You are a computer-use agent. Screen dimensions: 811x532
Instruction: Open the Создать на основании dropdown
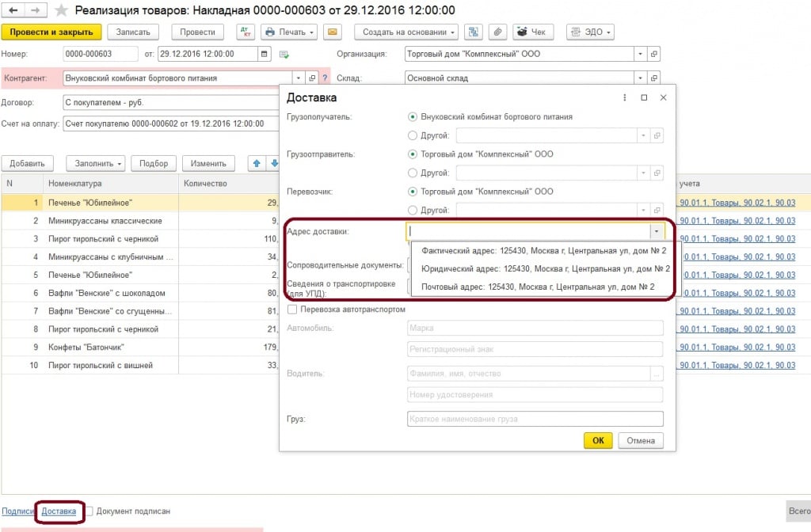406,32
